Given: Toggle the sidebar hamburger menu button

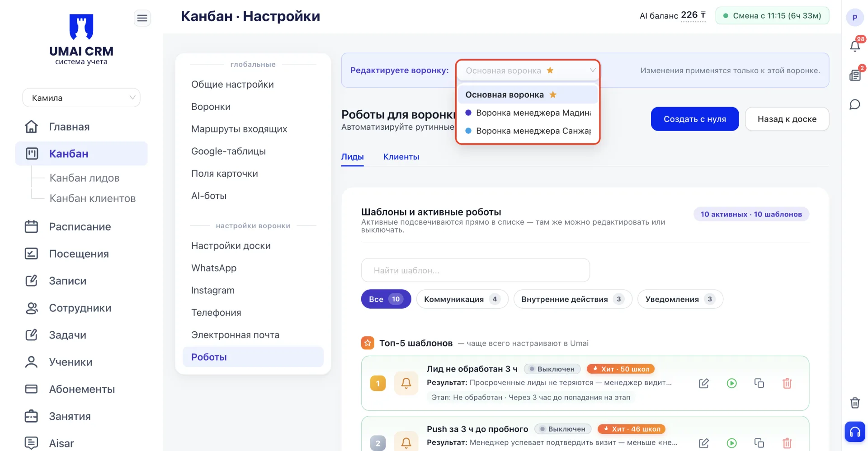Looking at the screenshot, I should click(x=142, y=18).
